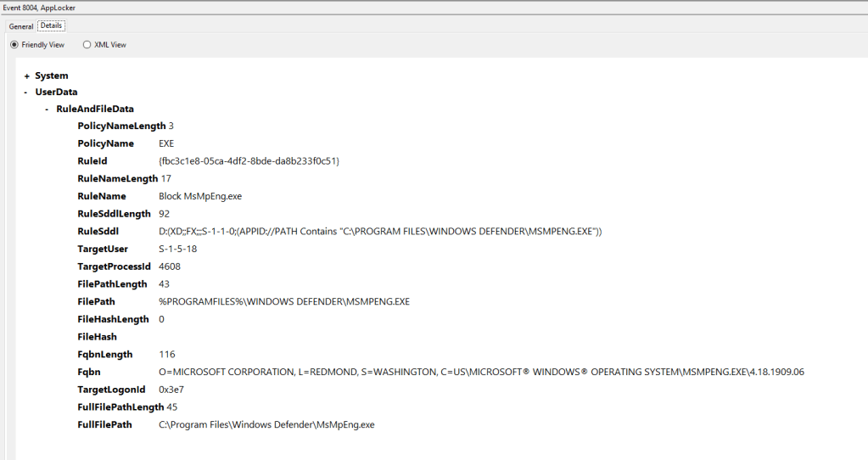The image size is (868, 460).
Task: Click the Fqbn publisher value
Action: tap(481, 372)
